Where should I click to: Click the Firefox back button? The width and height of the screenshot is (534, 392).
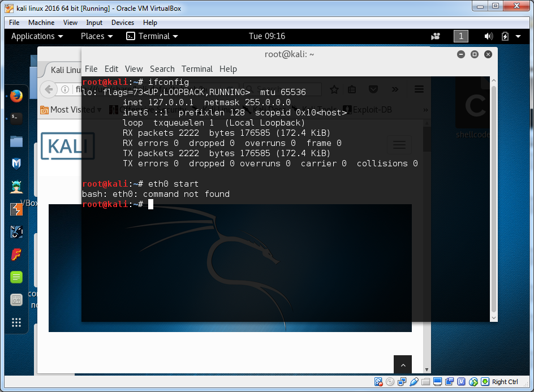point(49,89)
